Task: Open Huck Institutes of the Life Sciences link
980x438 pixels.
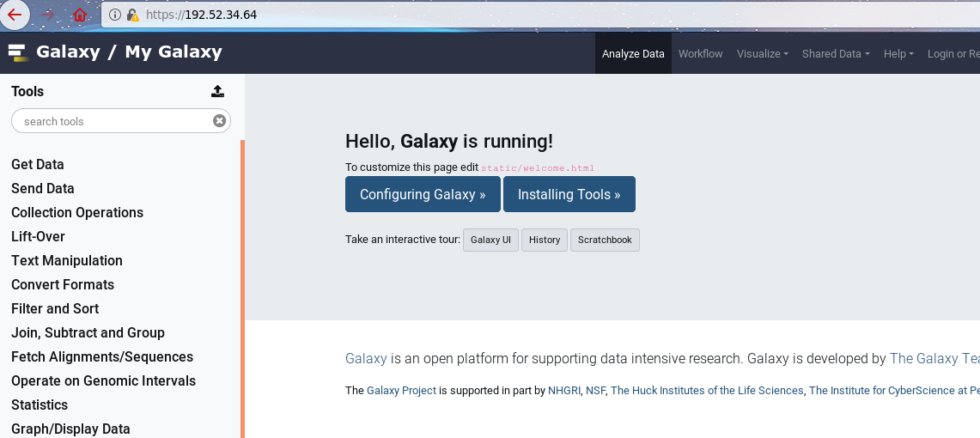Action: pos(707,391)
